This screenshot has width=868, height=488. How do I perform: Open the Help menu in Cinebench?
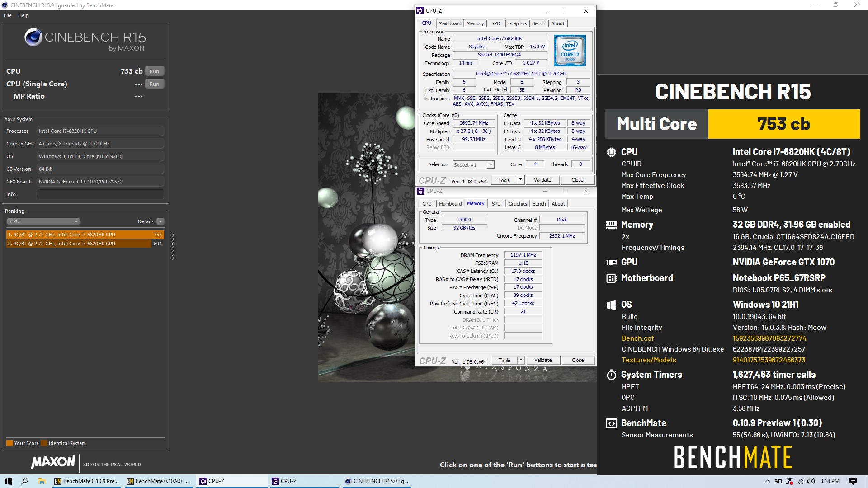pyautogui.click(x=24, y=15)
